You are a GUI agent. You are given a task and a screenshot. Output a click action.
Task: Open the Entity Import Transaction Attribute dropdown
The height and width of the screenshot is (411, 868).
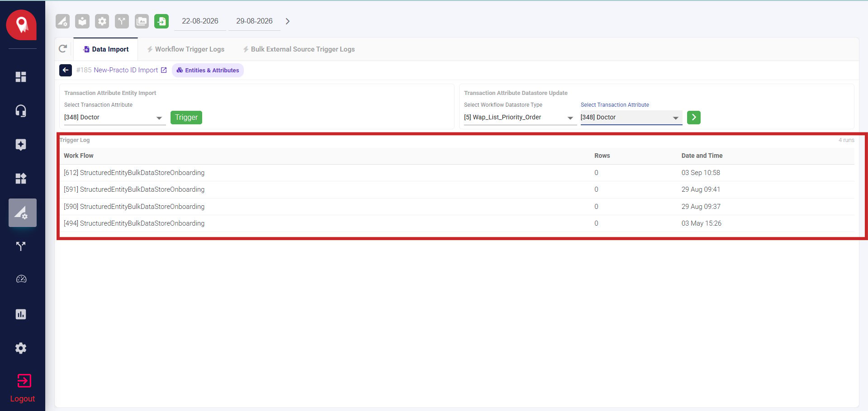coord(115,118)
